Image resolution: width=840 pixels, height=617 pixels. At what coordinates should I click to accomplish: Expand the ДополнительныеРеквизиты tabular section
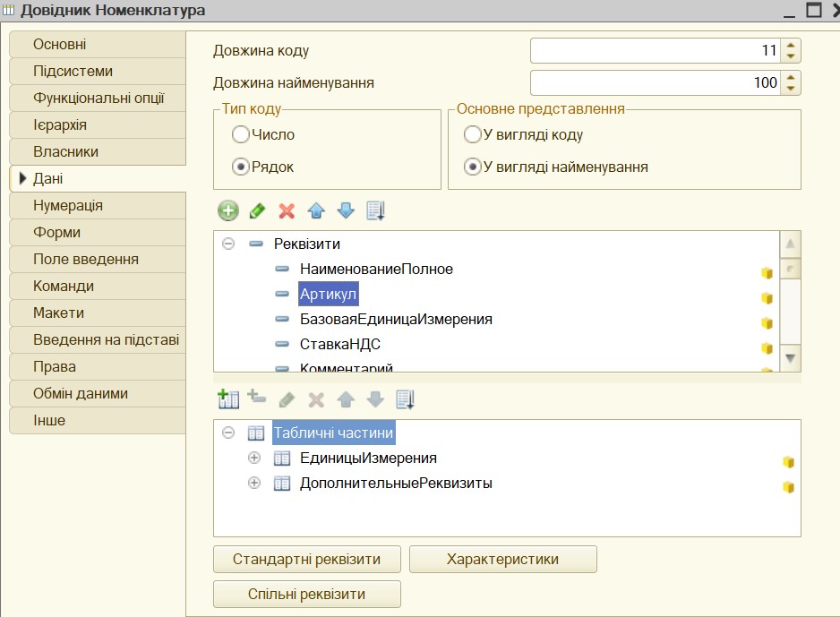tap(254, 483)
